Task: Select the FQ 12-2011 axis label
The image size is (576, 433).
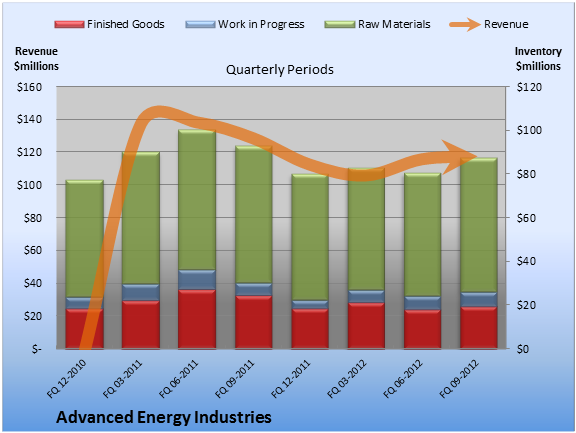Action: coord(291,379)
